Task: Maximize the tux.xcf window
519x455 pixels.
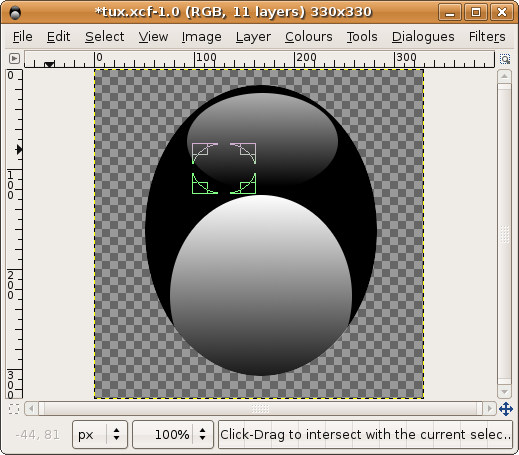Action: 476,13
